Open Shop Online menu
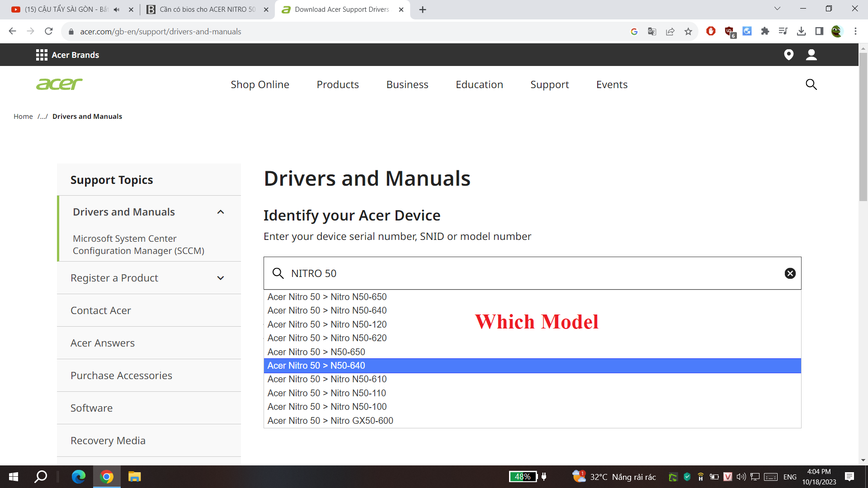The width and height of the screenshot is (868, 488). [x=260, y=84]
